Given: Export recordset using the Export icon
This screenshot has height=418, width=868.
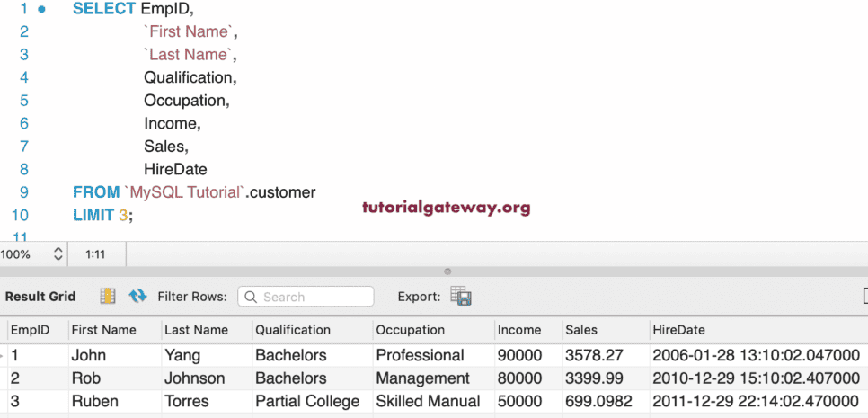Looking at the screenshot, I should pos(461,297).
